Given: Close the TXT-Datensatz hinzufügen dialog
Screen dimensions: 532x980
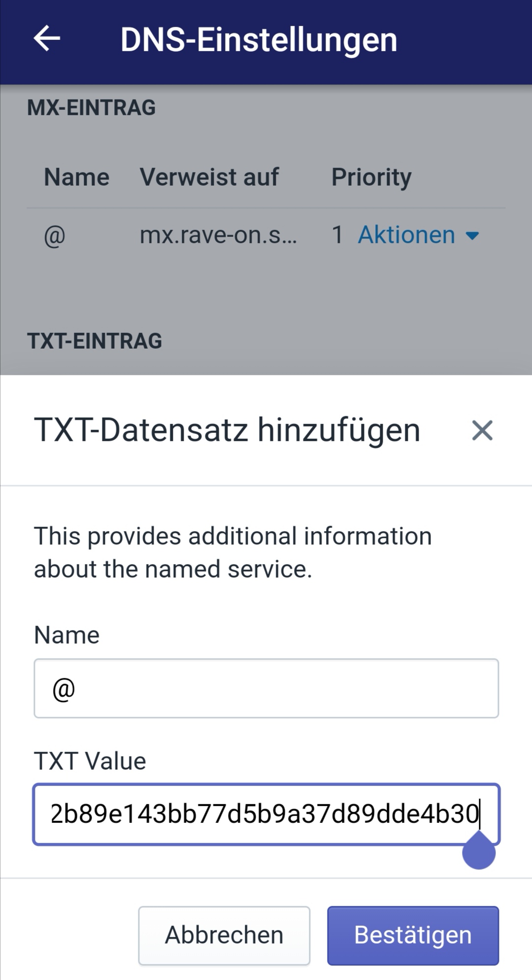Looking at the screenshot, I should coord(482,430).
